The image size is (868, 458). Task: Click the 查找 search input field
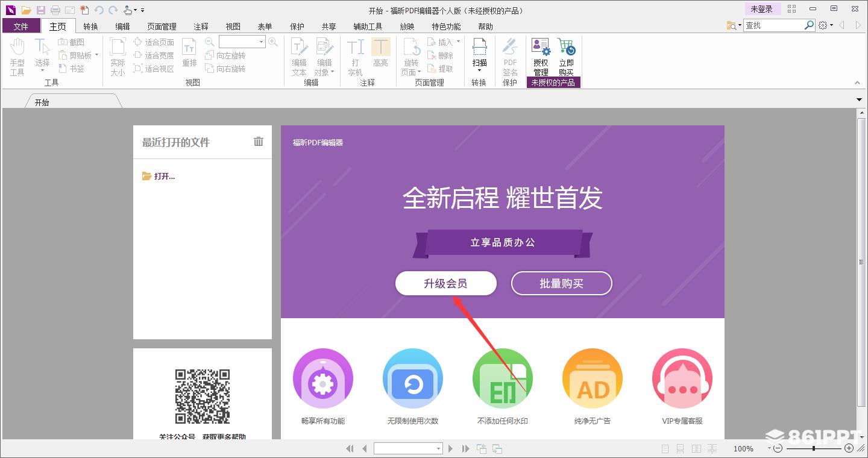774,25
